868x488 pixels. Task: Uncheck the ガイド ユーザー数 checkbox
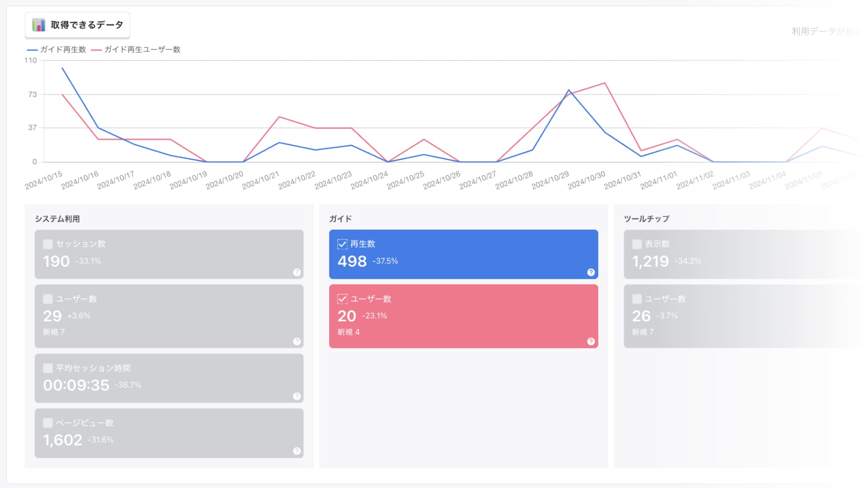click(x=342, y=299)
